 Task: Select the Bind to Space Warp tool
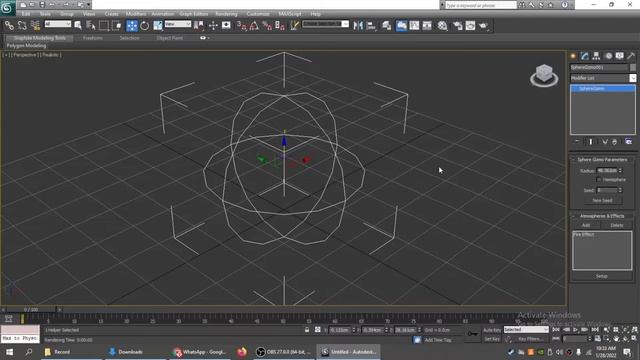point(36,26)
